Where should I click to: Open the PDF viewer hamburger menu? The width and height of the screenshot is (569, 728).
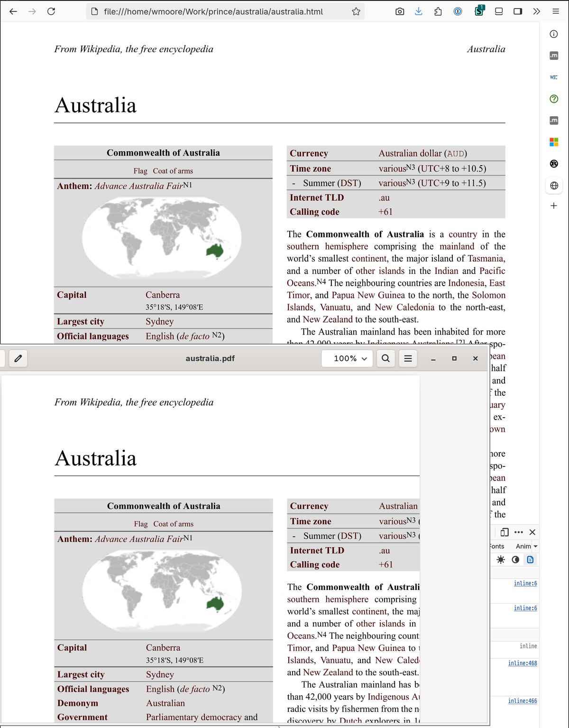tap(408, 358)
